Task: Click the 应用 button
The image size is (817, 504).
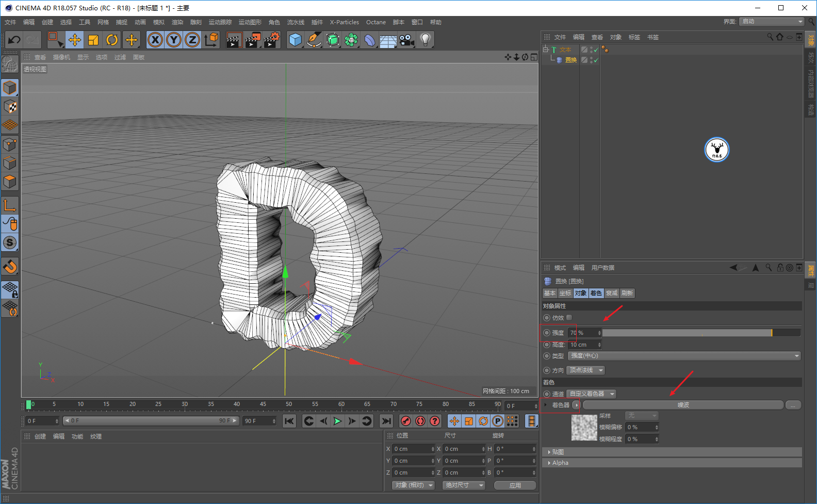Action: 515,485
